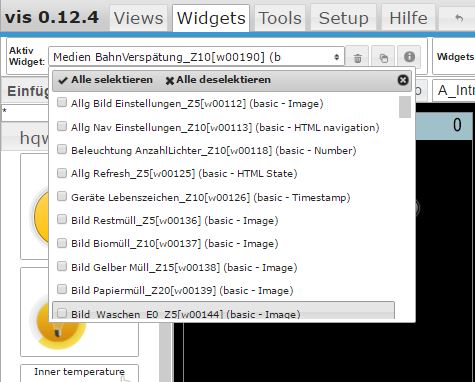Viewport: 475px width, 382px height.
Task: Open the Aktiv Widget dropdown
Action: [196, 57]
